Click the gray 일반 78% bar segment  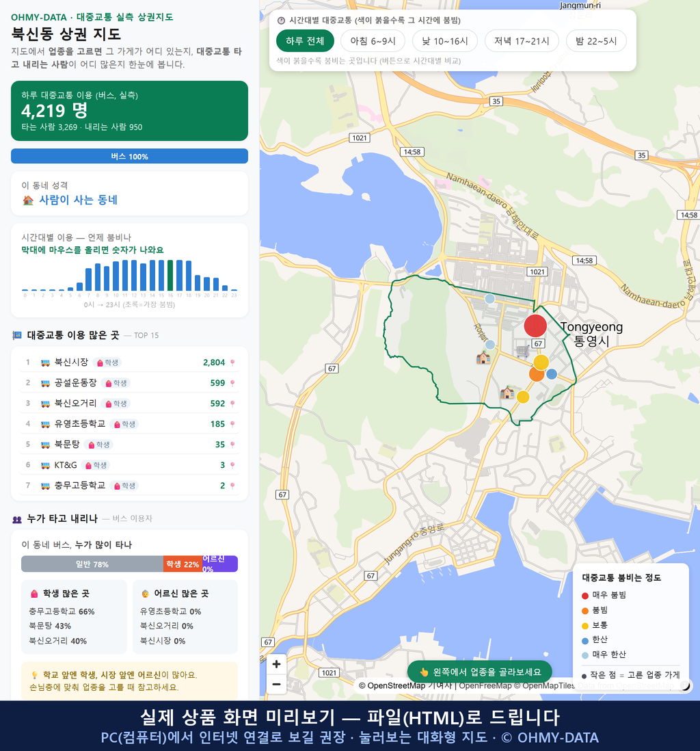[x=92, y=564]
